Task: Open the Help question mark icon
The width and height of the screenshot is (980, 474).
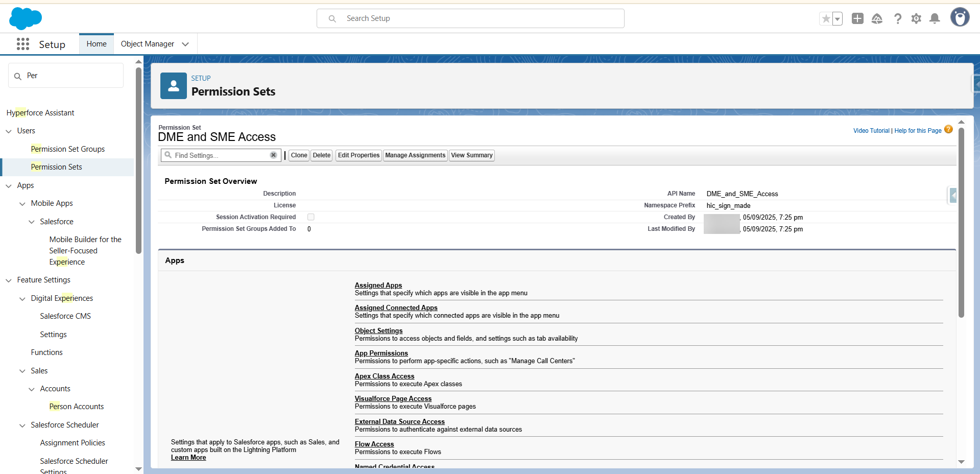Action: tap(897, 19)
